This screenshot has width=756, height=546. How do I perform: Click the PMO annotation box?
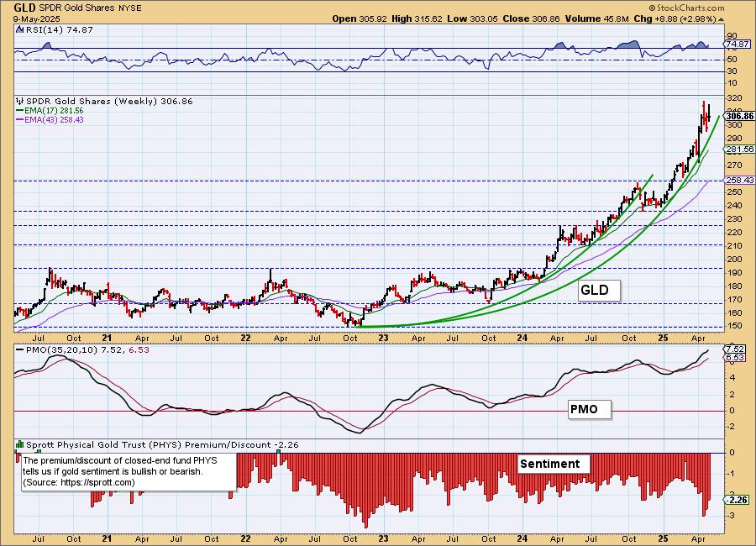click(x=589, y=410)
